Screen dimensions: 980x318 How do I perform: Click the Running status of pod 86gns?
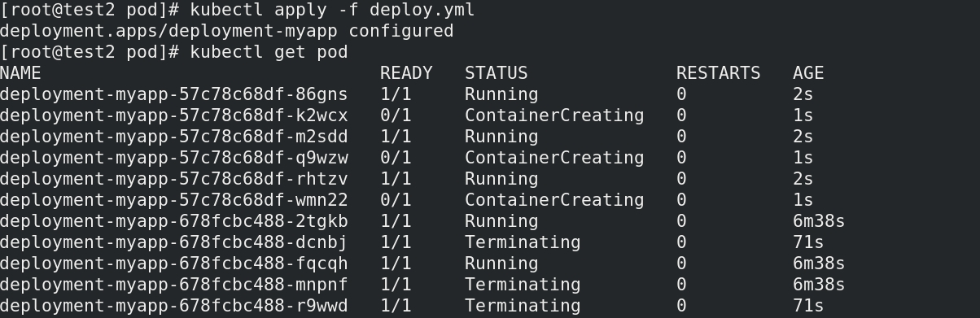coord(501,94)
